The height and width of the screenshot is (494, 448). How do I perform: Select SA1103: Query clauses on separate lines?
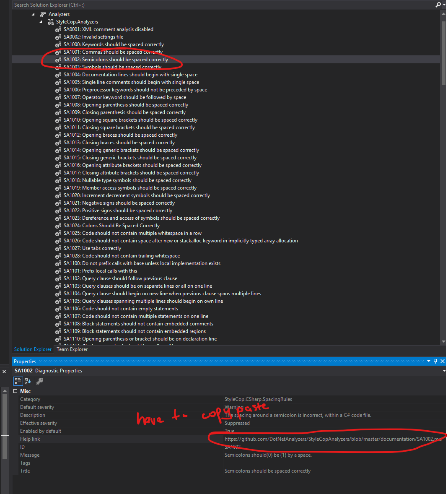(x=138, y=286)
